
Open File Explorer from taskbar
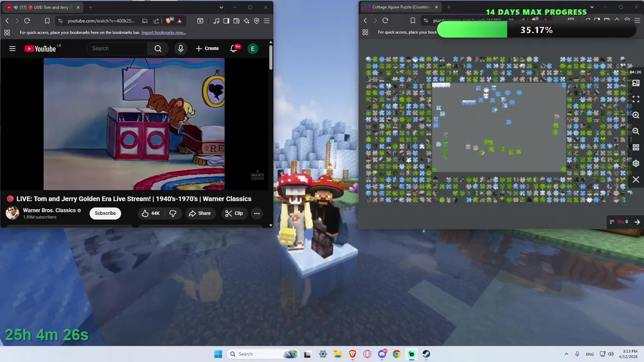click(338, 354)
